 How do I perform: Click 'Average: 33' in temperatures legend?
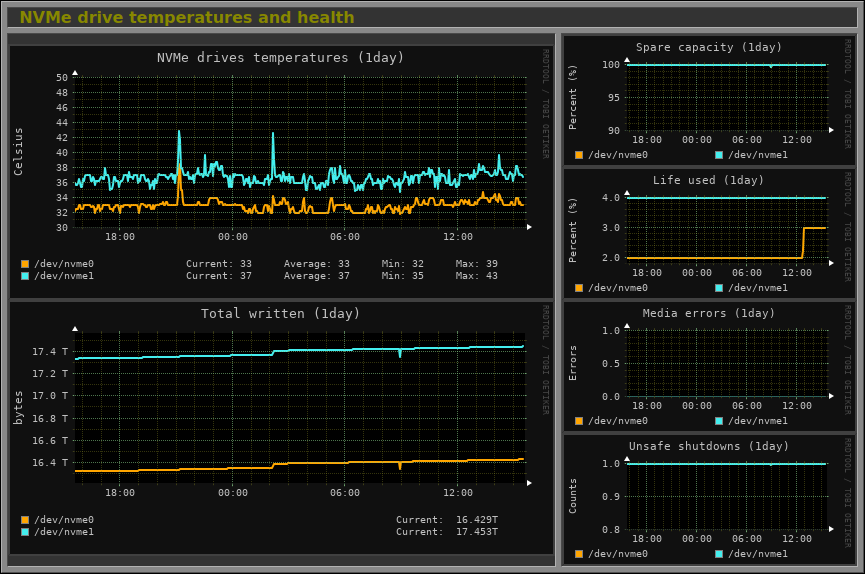tap(317, 264)
